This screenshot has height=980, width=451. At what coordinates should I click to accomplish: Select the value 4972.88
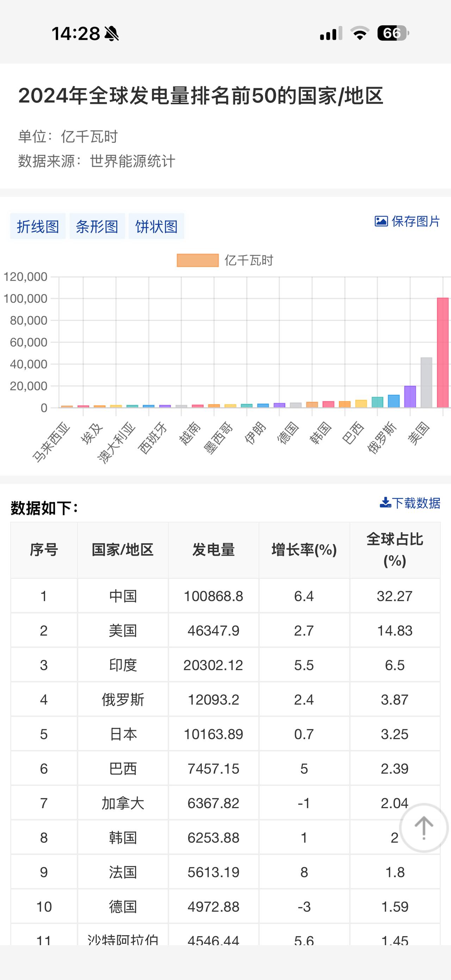(x=214, y=907)
